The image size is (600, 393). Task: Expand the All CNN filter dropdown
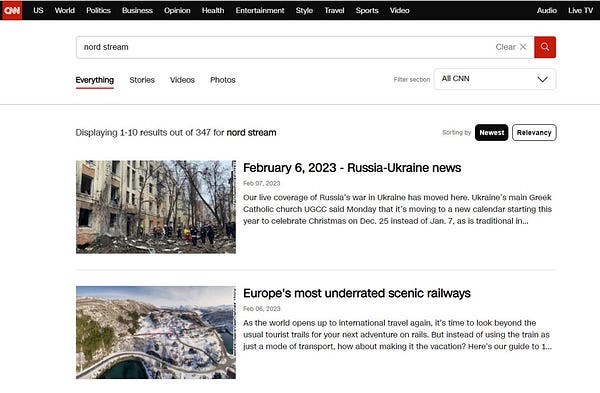(495, 79)
